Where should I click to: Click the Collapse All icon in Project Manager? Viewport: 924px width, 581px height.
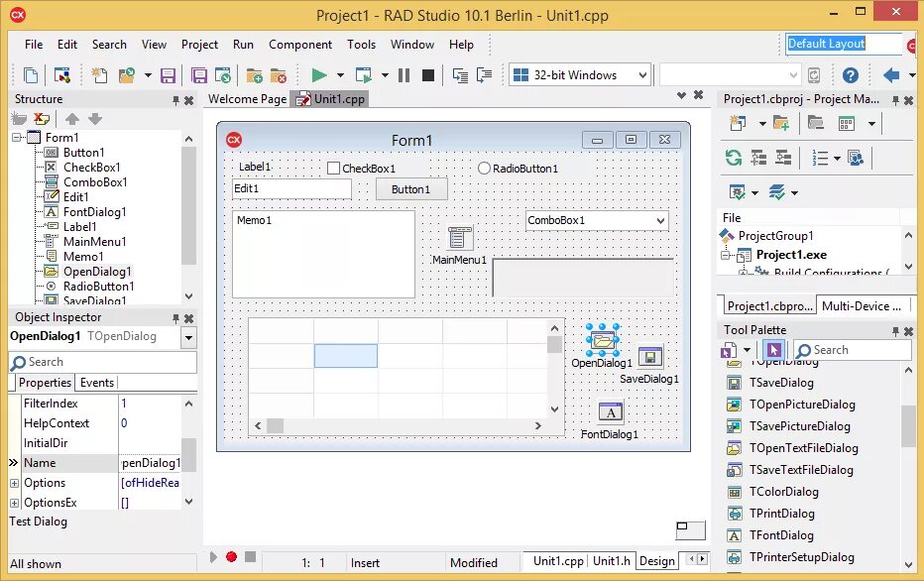click(x=783, y=158)
